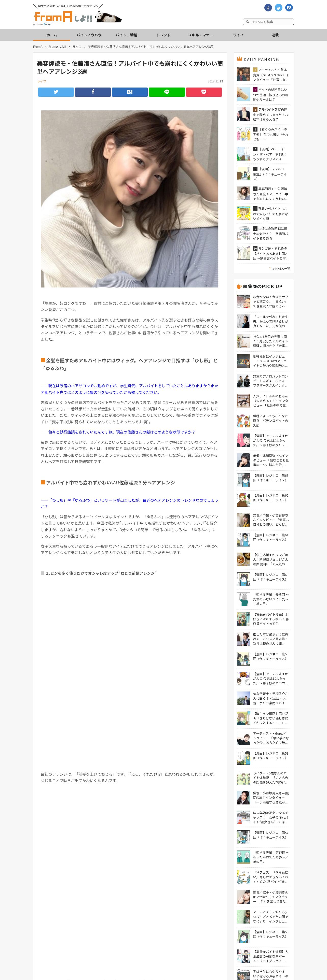Click the Facebook circle icon in header

(268, 8)
